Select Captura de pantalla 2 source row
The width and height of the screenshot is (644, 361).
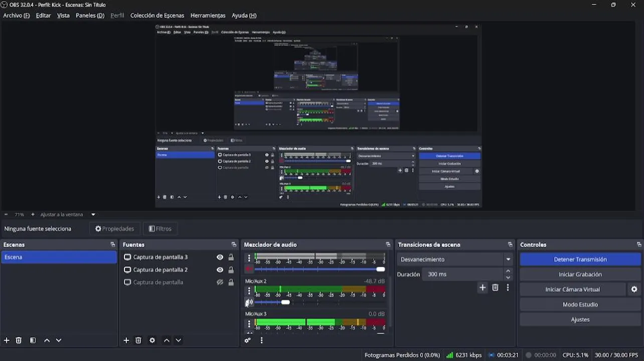pos(180,270)
